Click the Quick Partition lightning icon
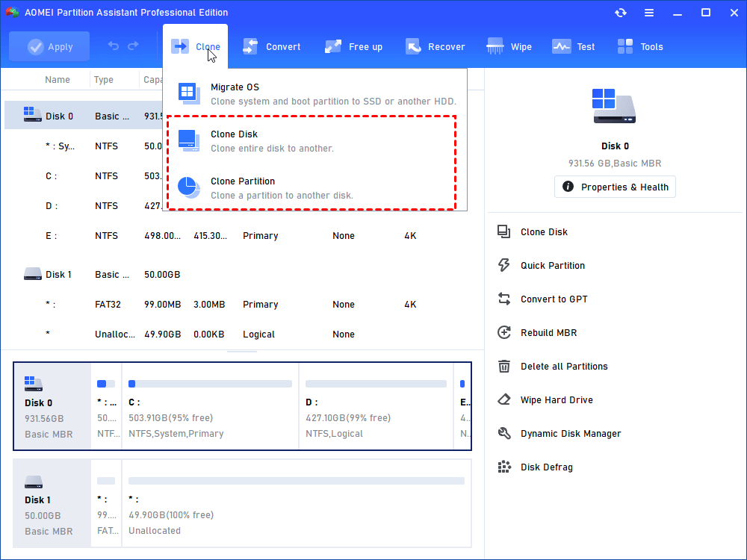 coord(504,265)
